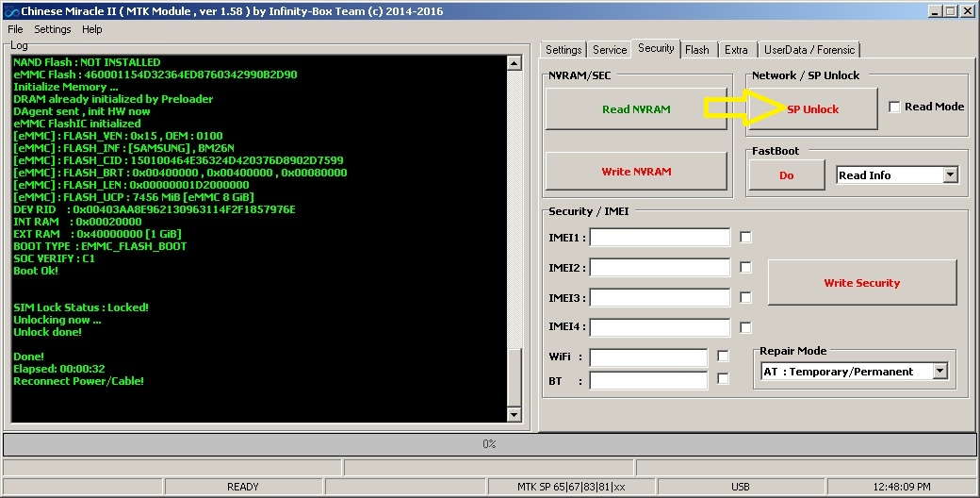This screenshot has width=980, height=498.
Task: Open the Help menu
Action: (92, 29)
